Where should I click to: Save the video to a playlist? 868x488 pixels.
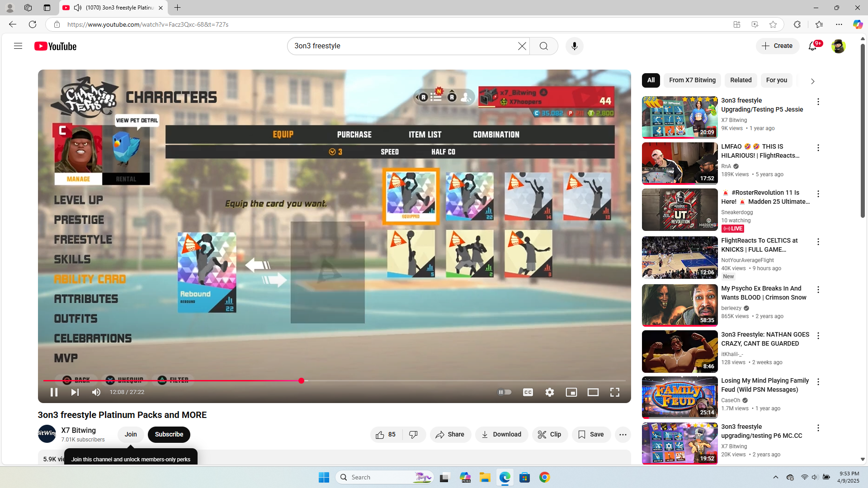pyautogui.click(x=591, y=435)
